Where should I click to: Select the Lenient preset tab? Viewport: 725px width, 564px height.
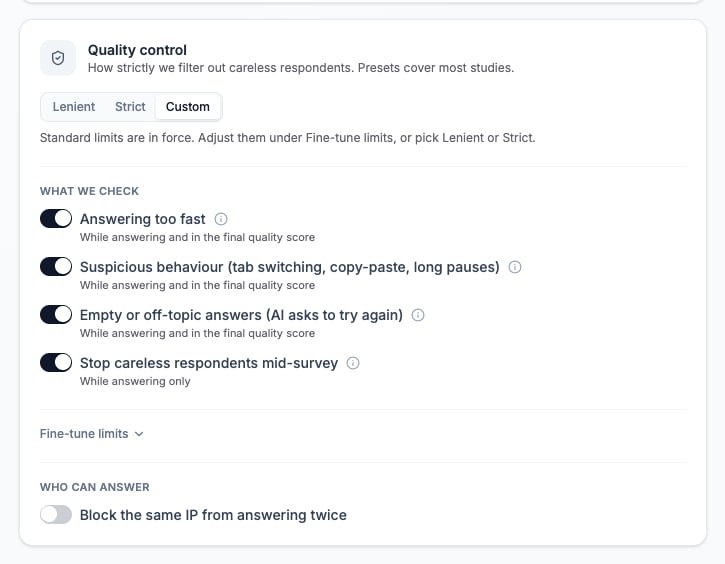click(x=74, y=107)
